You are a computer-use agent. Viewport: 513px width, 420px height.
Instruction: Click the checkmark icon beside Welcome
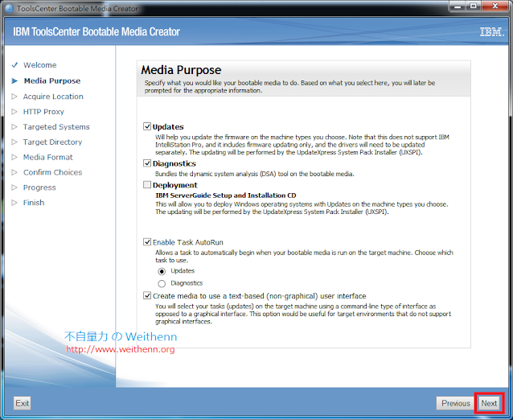[x=14, y=65]
